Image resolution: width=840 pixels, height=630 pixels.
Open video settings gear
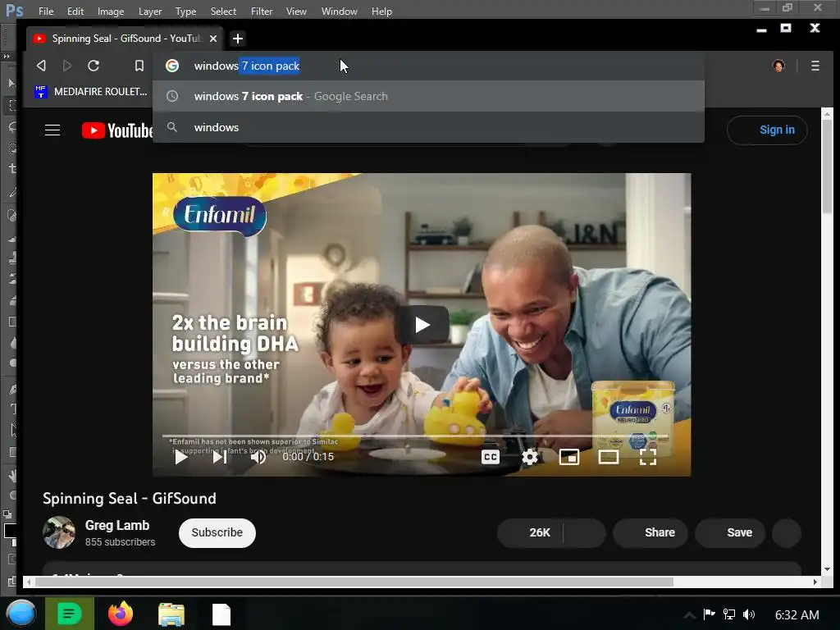[x=529, y=457]
